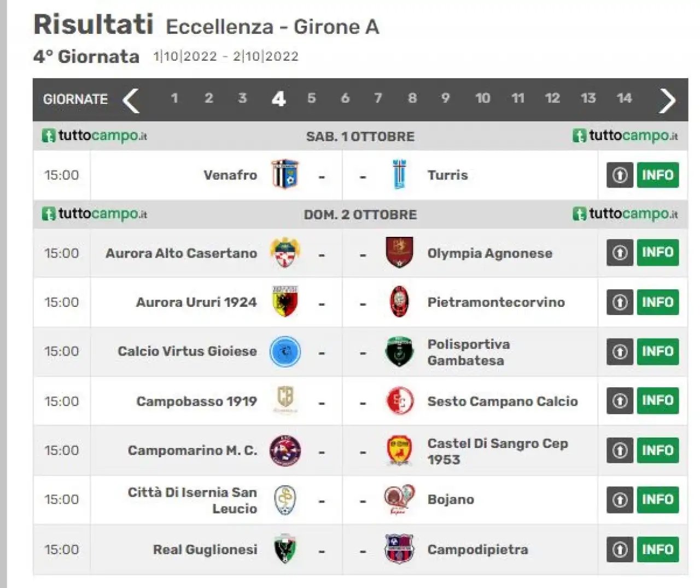The width and height of the screenshot is (700, 588).
Task: Go to previous giornate with left arrow
Action: tap(131, 100)
